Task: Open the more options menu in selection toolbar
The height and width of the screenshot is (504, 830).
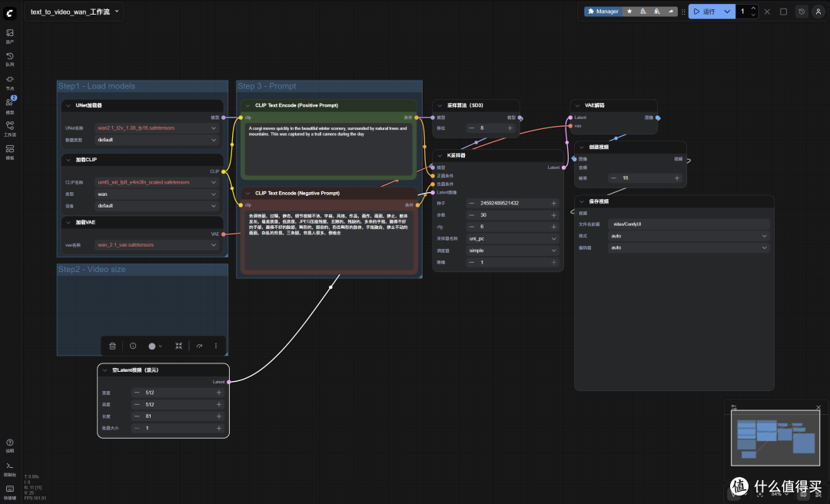Action: [215, 346]
